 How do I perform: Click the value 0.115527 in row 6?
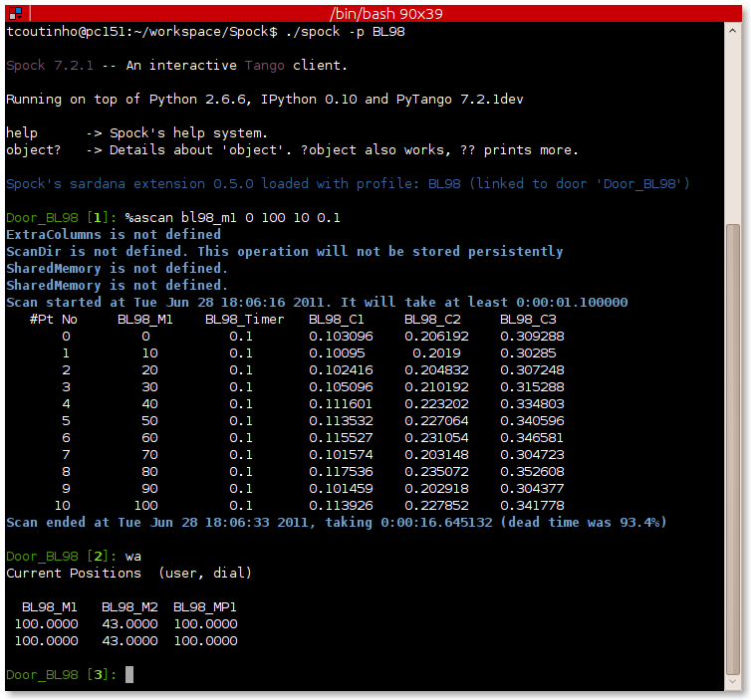[x=341, y=437]
